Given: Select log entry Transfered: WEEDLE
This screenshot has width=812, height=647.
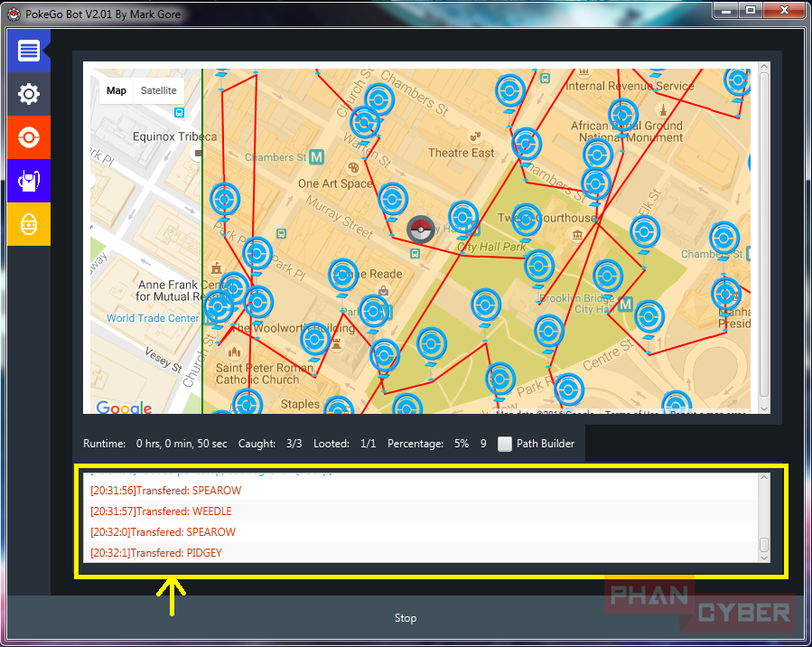Looking at the screenshot, I should point(421,511).
